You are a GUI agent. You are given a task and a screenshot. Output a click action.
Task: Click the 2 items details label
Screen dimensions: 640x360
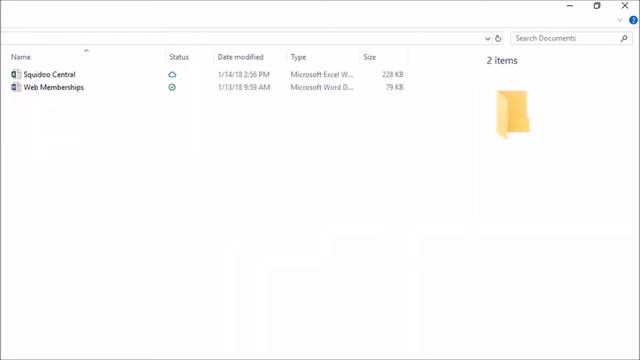[502, 60]
